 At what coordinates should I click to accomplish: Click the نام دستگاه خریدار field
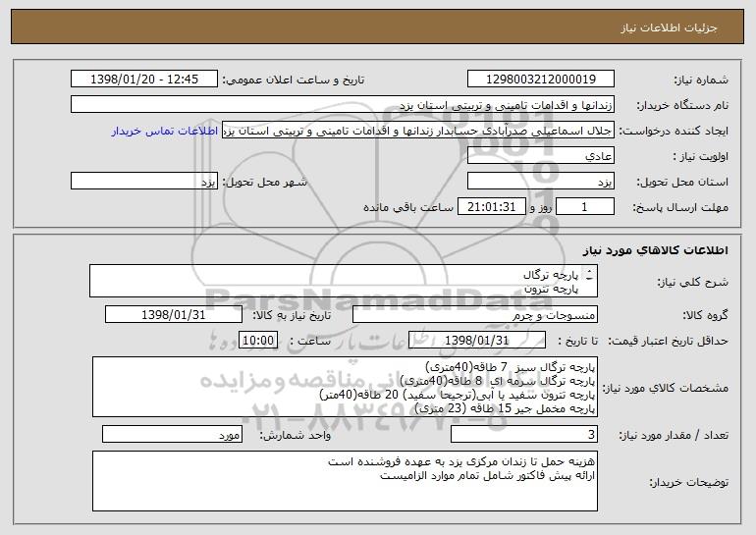coord(343,105)
